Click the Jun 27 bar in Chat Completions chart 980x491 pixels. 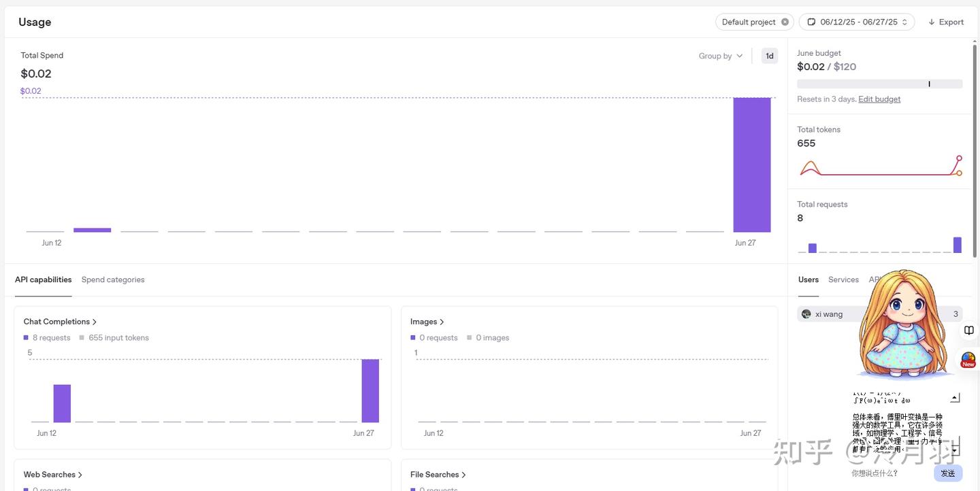pos(370,391)
